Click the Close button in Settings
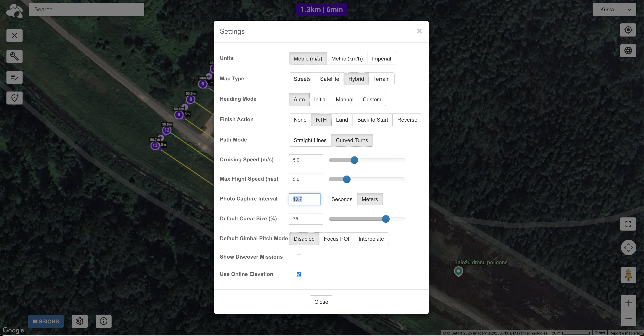 point(321,302)
